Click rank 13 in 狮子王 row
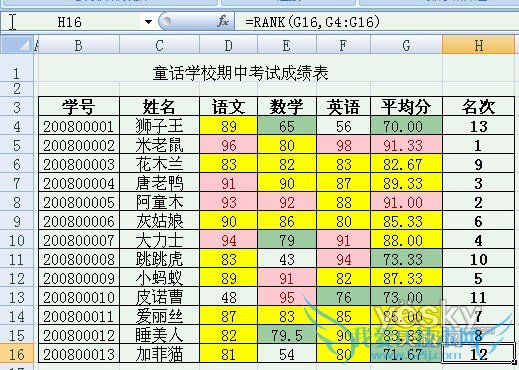This screenshot has width=519, height=370. (x=478, y=126)
